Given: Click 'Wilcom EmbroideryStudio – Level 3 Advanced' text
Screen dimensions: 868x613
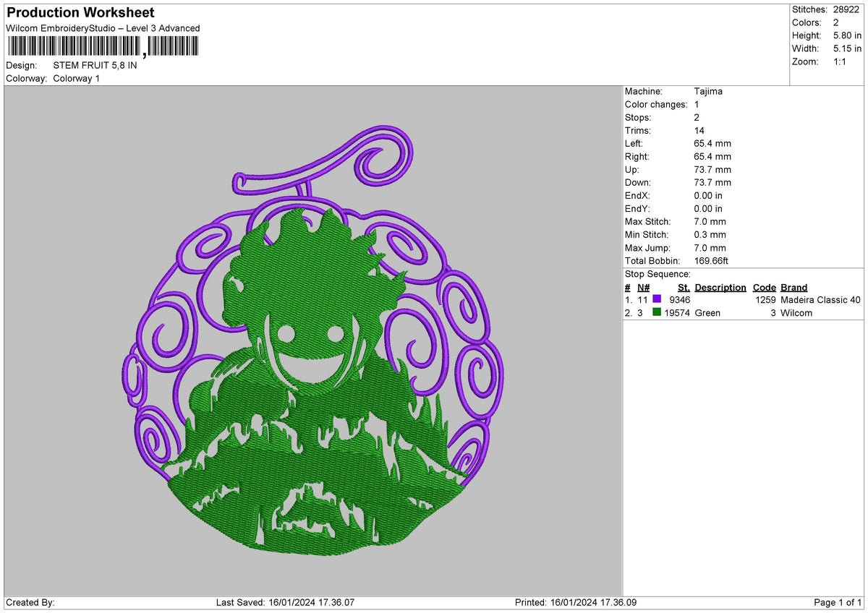Looking at the screenshot, I should click(x=103, y=28).
